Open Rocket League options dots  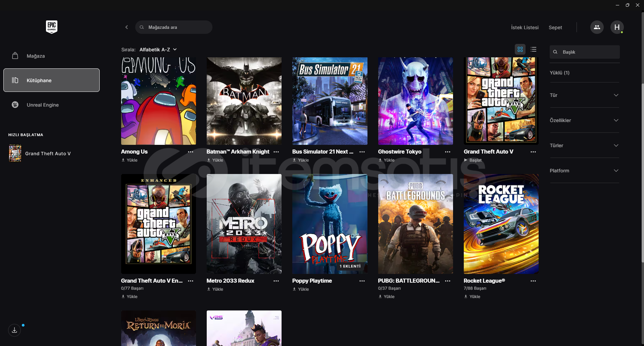pyautogui.click(x=533, y=281)
